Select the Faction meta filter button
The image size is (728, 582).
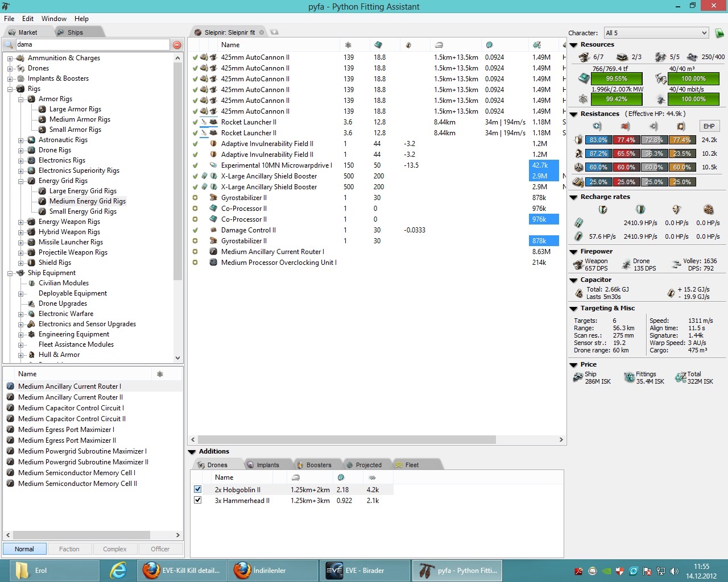click(x=69, y=549)
